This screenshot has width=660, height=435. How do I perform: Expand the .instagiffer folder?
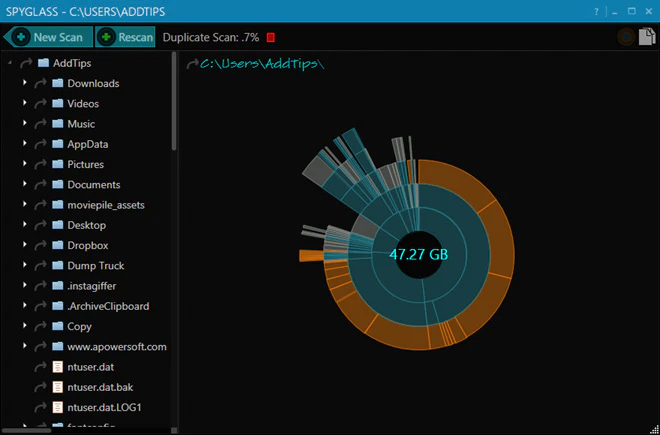[x=25, y=285]
